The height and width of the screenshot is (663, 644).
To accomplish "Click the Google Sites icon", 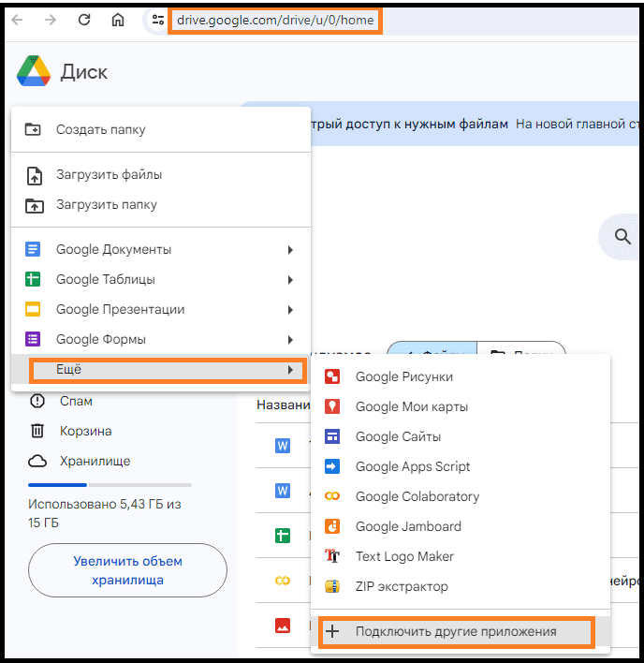I will pos(332,436).
